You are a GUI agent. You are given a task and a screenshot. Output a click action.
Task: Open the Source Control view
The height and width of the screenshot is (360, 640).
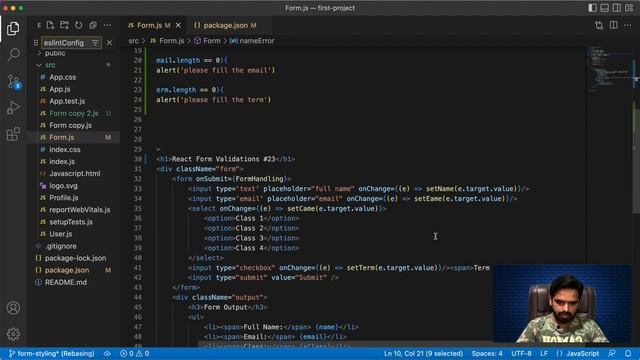point(13,82)
